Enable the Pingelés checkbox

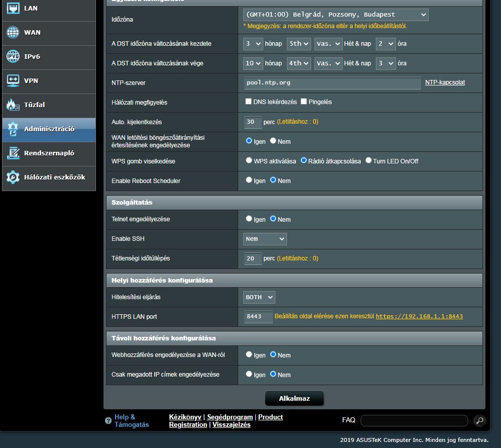[x=304, y=102]
